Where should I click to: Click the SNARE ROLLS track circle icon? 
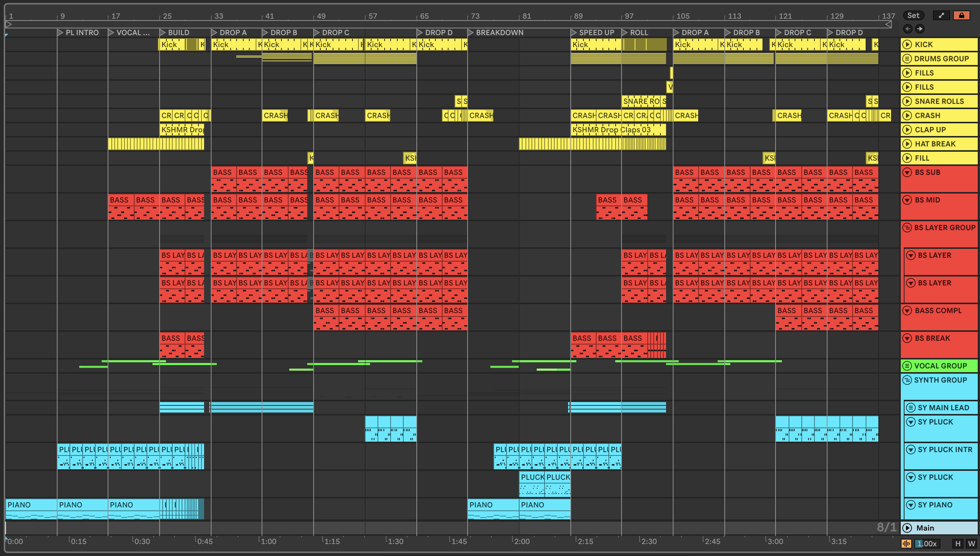907,102
